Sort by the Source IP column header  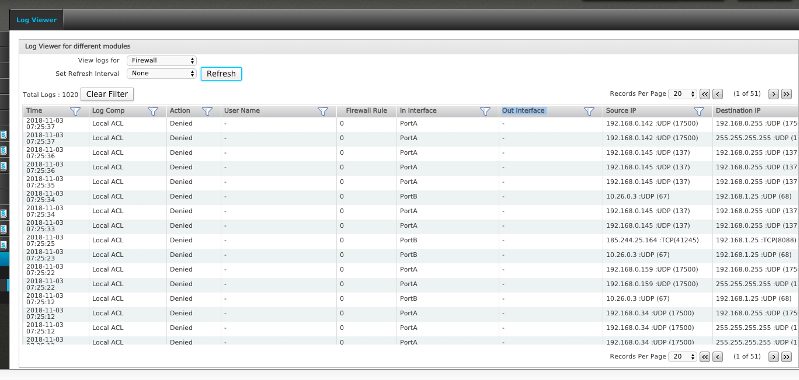point(621,111)
